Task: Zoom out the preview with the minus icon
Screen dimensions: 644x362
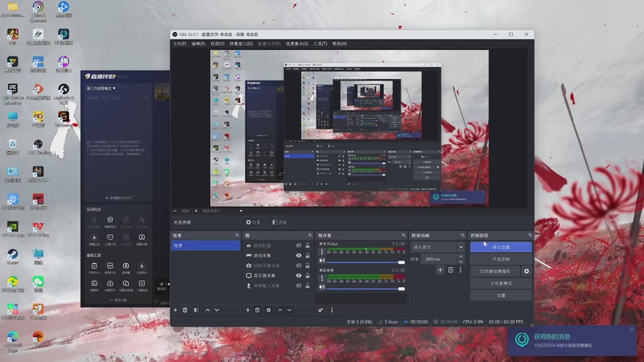Action: 175,211
